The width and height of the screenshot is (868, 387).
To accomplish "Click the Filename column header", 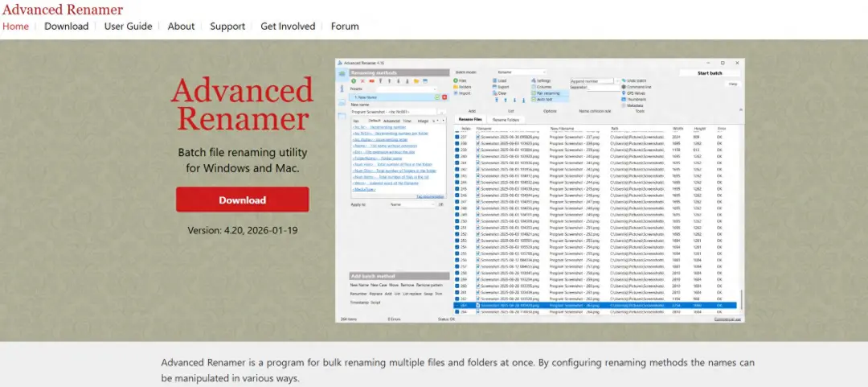I will pos(484,129).
